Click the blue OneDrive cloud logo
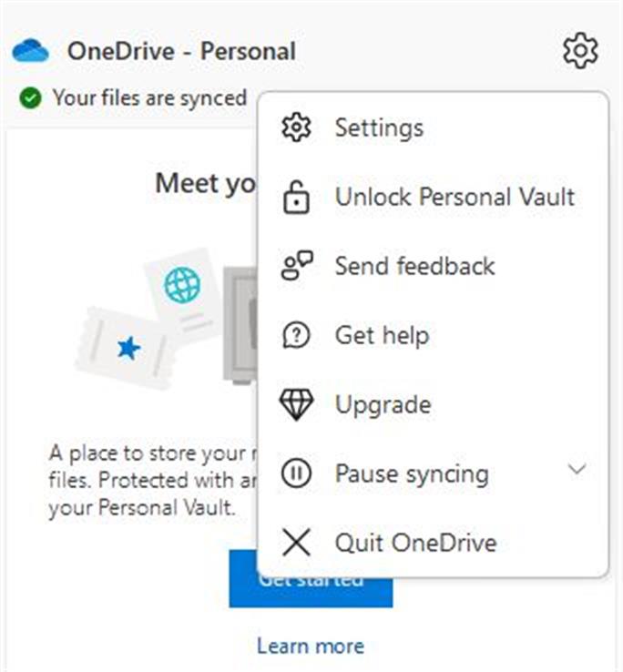This screenshot has height=672, width=623. tap(30, 51)
